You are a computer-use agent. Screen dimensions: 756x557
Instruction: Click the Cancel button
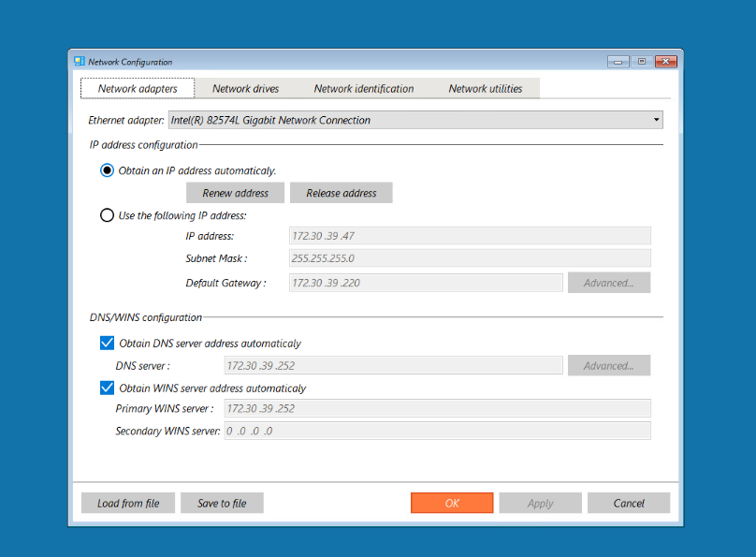629,503
